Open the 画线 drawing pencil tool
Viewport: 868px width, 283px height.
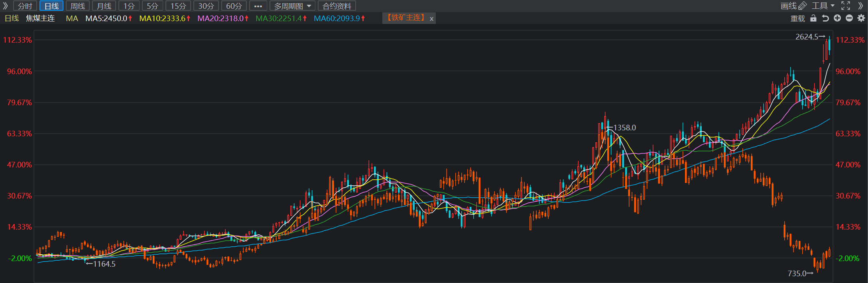point(793,6)
